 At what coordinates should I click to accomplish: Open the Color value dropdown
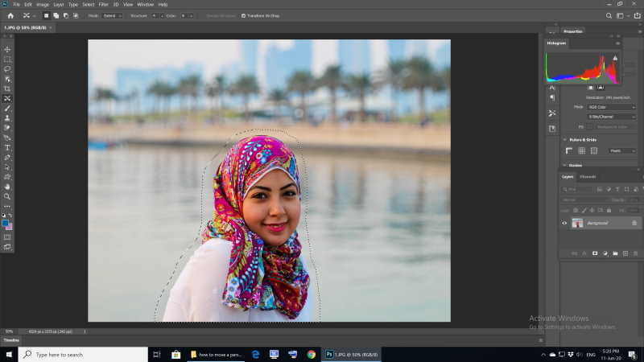click(191, 15)
